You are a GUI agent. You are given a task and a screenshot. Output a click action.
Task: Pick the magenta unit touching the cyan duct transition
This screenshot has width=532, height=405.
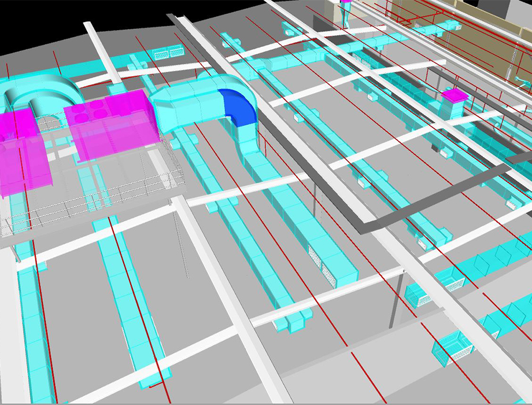pyautogui.click(x=112, y=126)
